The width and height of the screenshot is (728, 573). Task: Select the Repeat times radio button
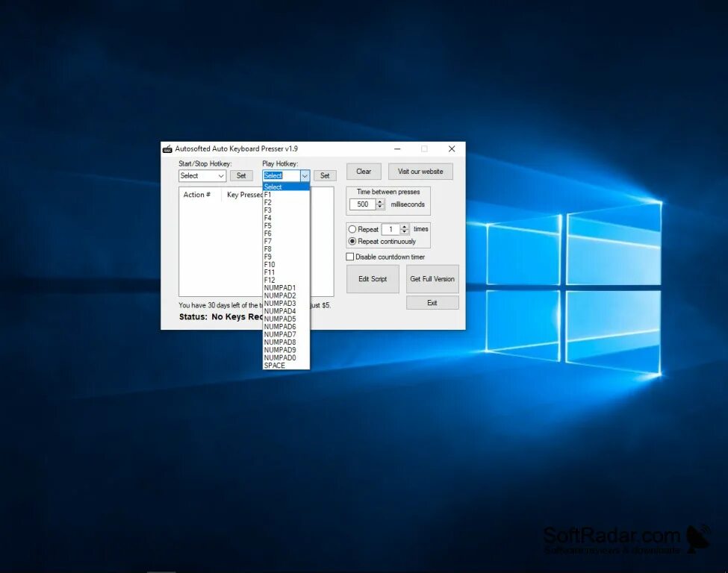[x=352, y=229]
